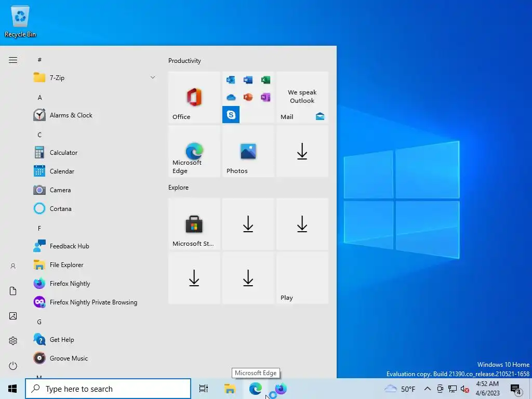Viewport: 532px width, 399px height.
Task: Open Skype tile in Productivity group
Action: click(x=231, y=115)
